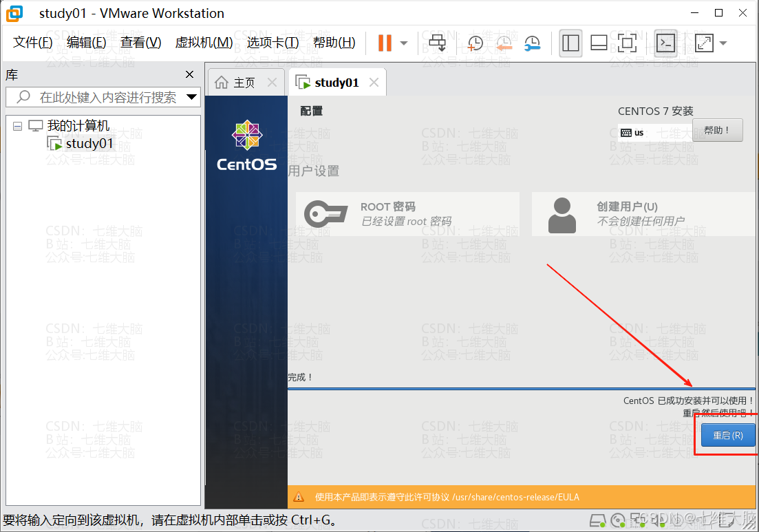Minimize the VMware Workstation window
759x532 pixels.
point(695,13)
